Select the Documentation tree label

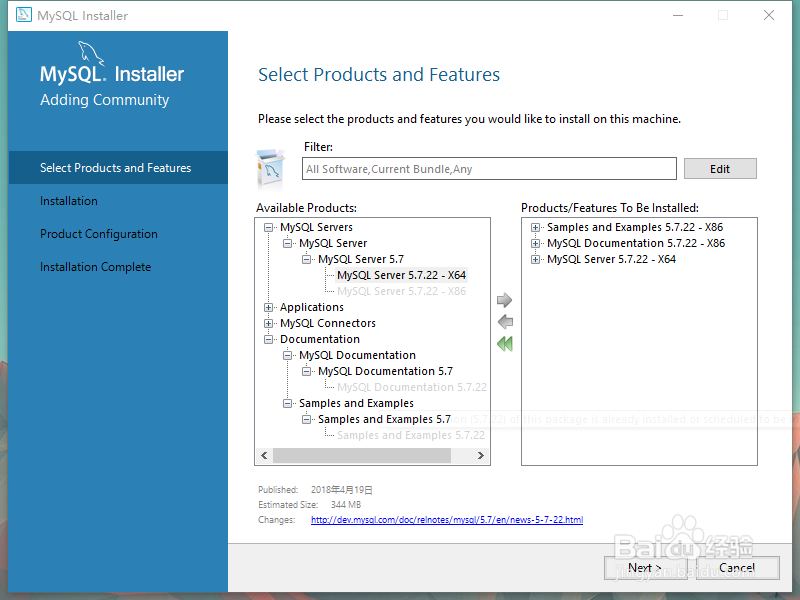coord(320,339)
